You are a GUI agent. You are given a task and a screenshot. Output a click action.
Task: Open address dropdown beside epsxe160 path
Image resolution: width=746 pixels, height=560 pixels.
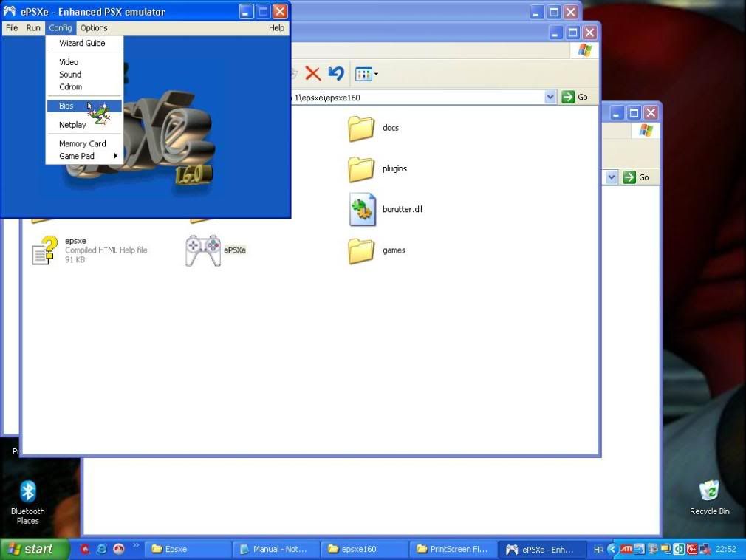(x=550, y=97)
